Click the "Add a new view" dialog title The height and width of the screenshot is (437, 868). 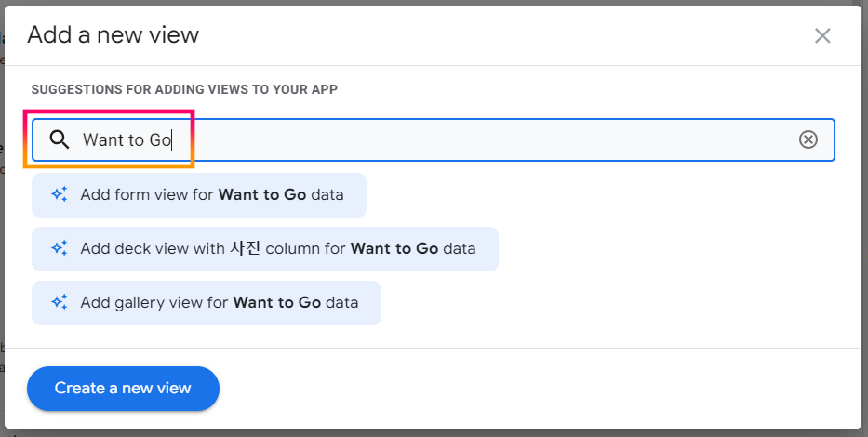(113, 36)
